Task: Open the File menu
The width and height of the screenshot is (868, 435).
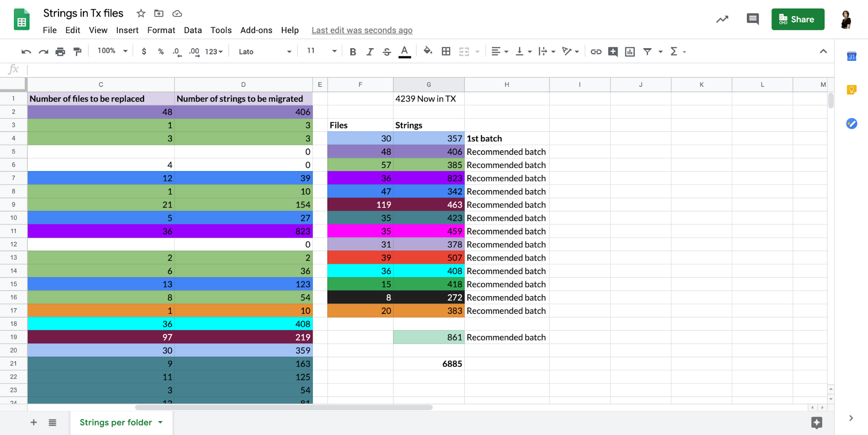Action: (50, 30)
